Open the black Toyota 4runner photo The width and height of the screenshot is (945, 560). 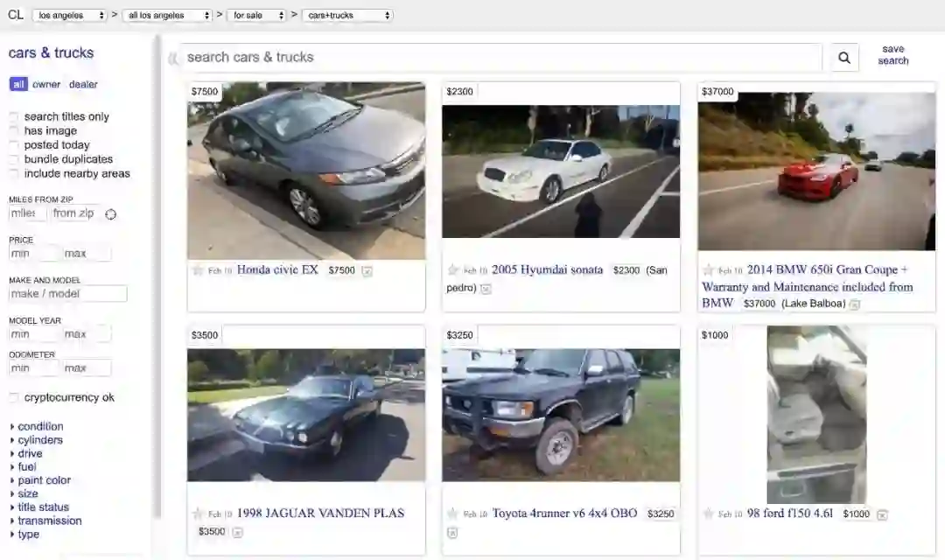pyautogui.click(x=561, y=416)
